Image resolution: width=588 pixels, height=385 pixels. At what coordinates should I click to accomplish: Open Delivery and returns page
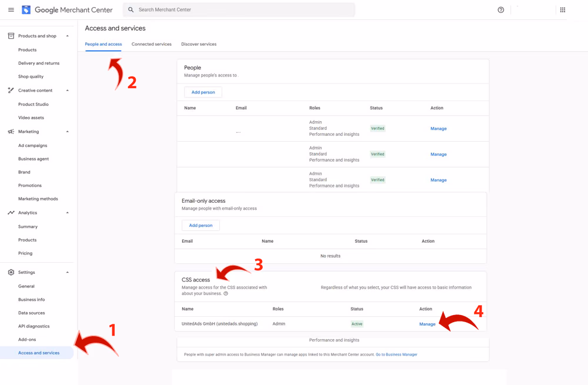pos(39,63)
